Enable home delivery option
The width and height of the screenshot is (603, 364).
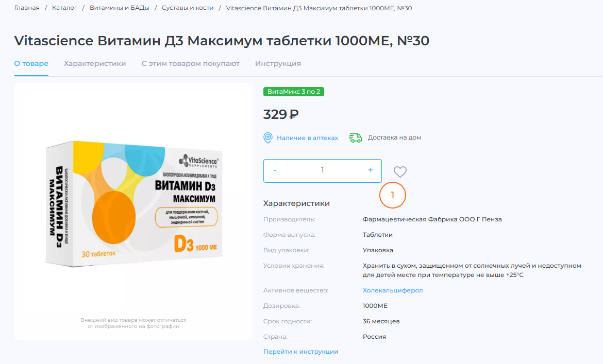coord(394,137)
